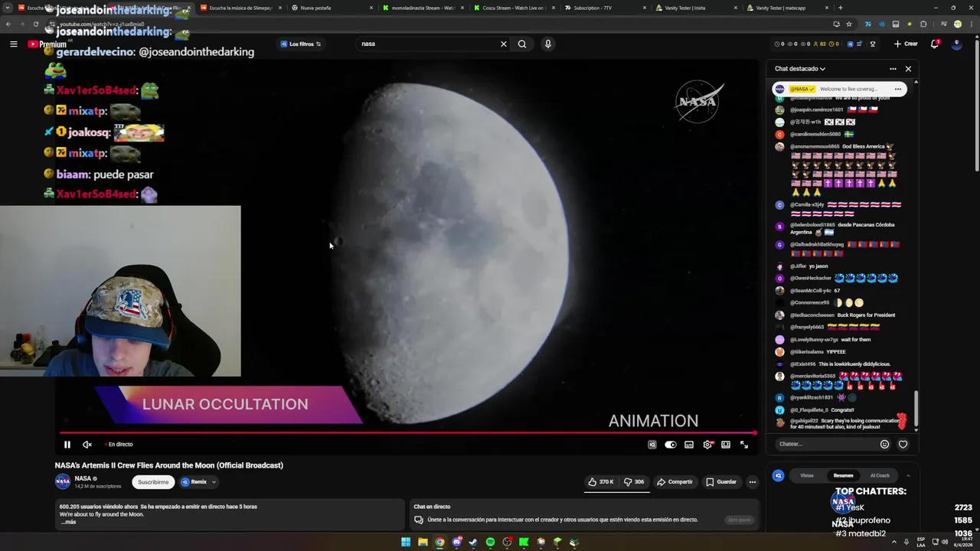Open more actions ellipsis below the video
The image size is (980, 551).
pos(753,482)
